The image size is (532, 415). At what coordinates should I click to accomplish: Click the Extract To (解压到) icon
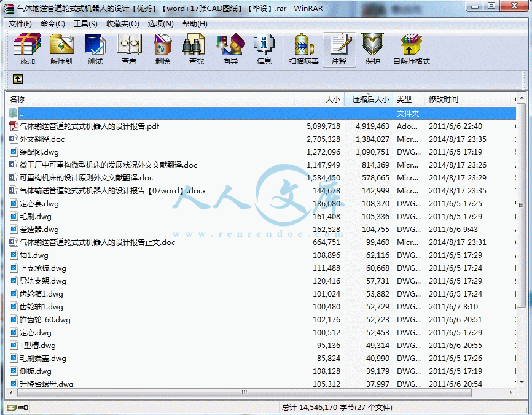click(x=61, y=50)
